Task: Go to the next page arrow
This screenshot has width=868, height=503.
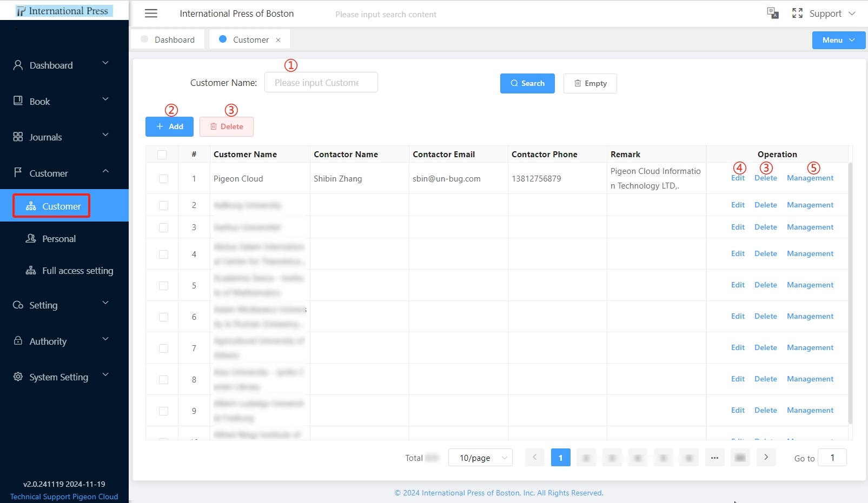Action: (766, 457)
